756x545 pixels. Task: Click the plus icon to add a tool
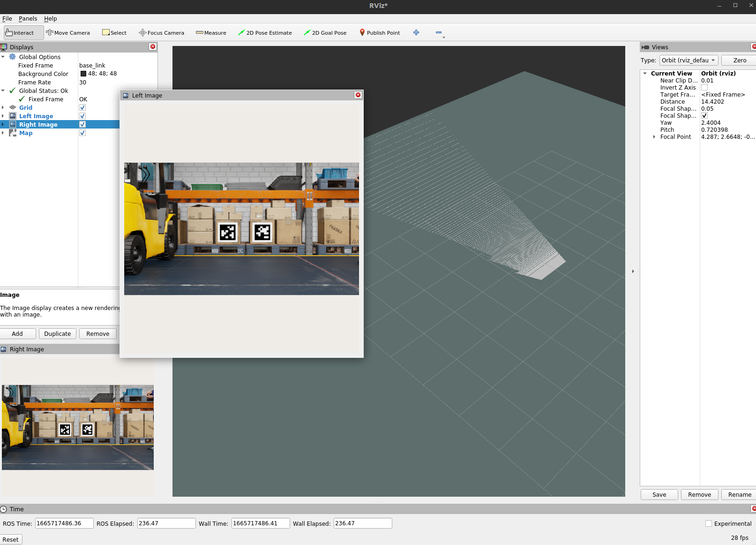click(x=416, y=32)
